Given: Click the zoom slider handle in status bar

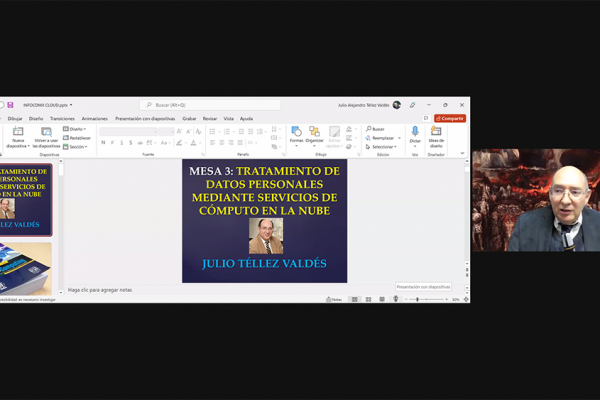Looking at the screenshot, I should click(x=417, y=299).
